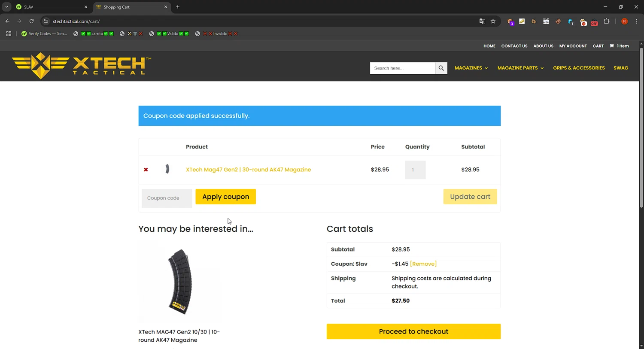644x349 pixels.
Task: Expand the MAGAZINE PARTS menu
Action: [520, 68]
